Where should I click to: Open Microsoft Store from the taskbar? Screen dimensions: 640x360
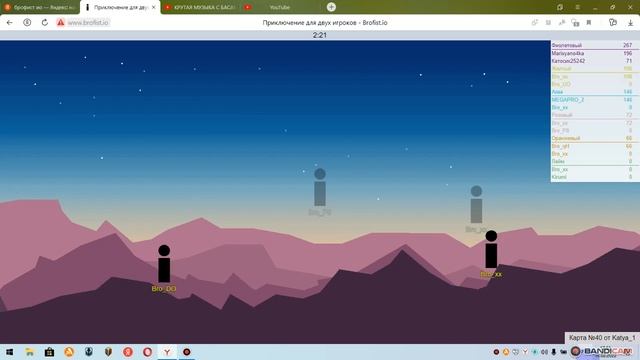click(x=49, y=352)
